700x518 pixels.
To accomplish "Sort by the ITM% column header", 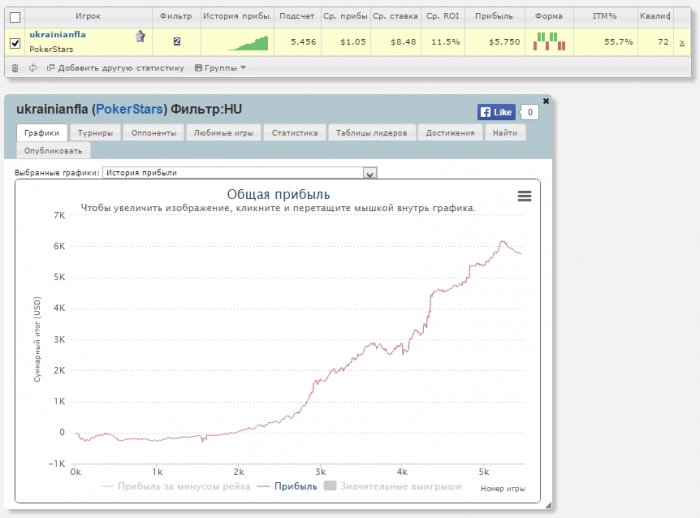I will point(604,16).
